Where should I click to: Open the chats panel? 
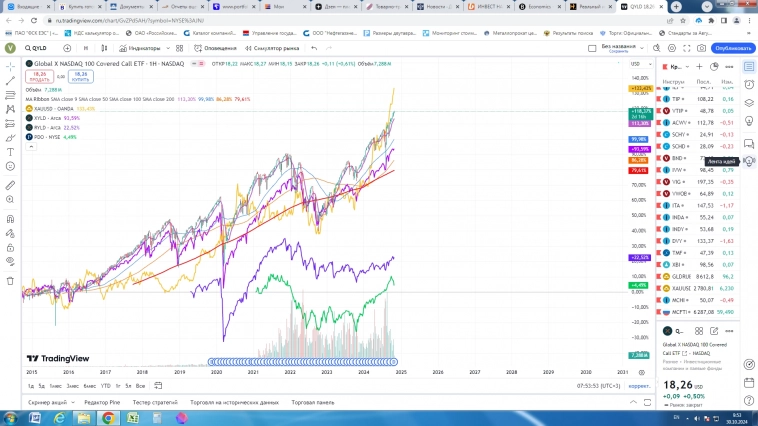[x=749, y=143]
